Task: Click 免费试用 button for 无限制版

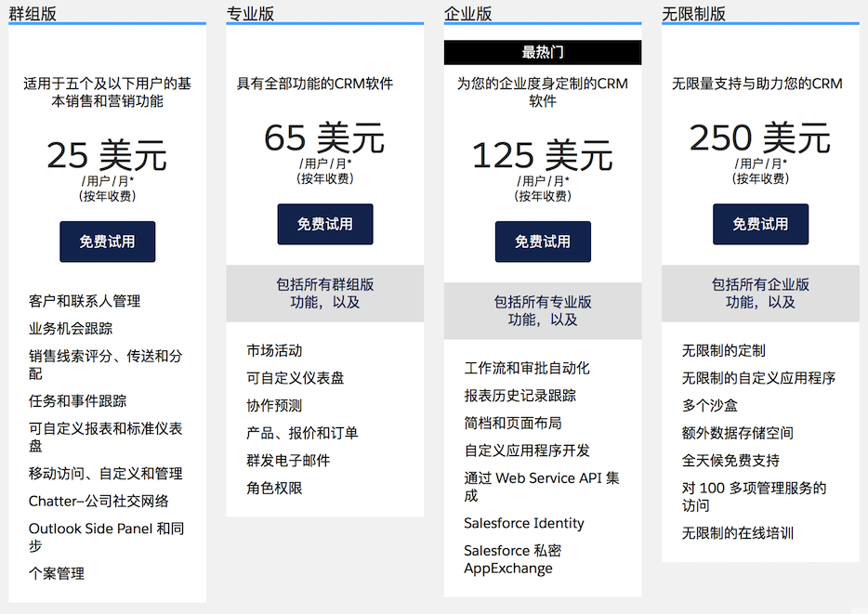Action: point(760,224)
